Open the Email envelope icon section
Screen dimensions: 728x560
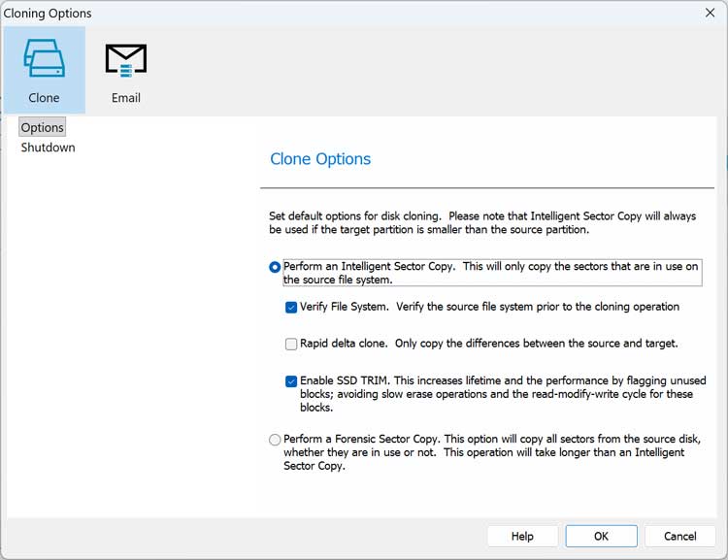tap(126, 59)
